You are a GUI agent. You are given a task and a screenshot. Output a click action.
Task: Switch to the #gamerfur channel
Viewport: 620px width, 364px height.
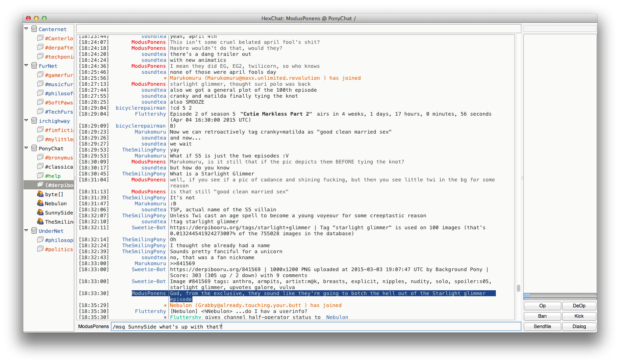59,75
